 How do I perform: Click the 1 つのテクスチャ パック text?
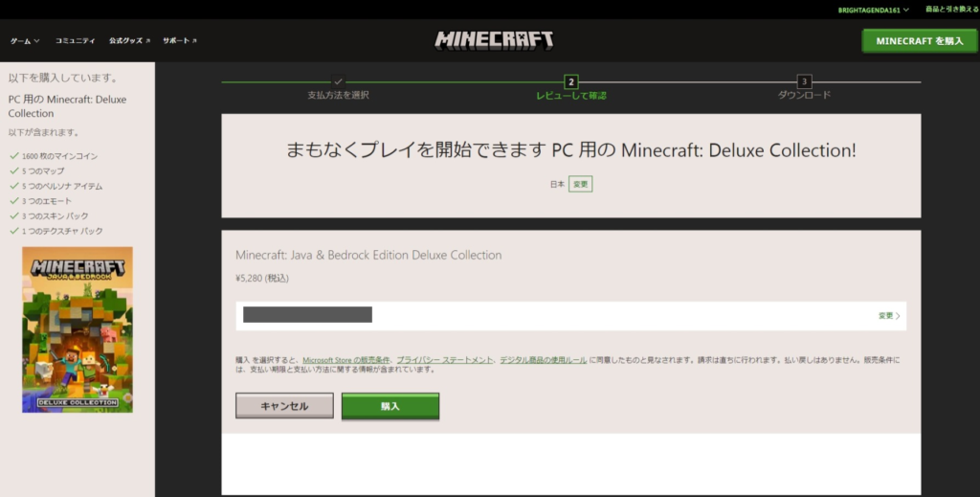pos(62,232)
